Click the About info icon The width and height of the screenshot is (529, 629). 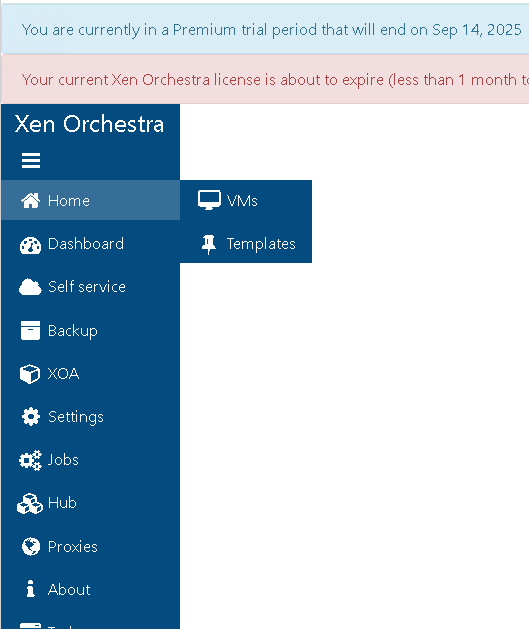tap(30, 589)
